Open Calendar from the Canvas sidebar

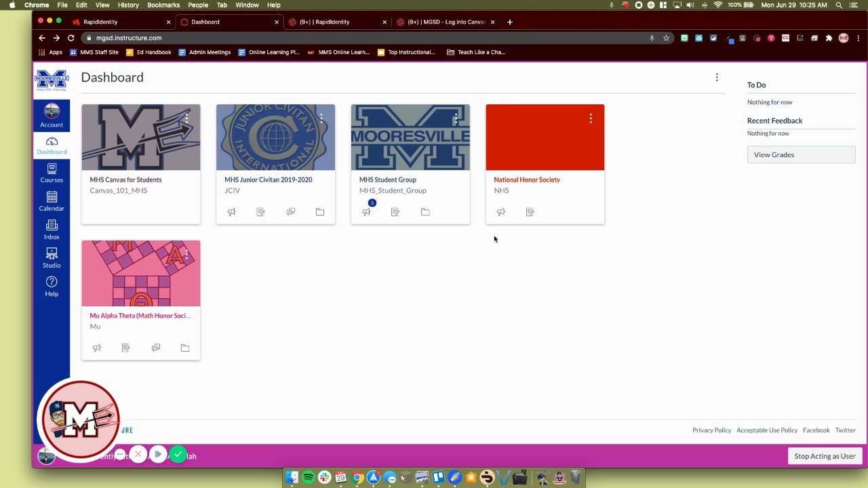click(x=52, y=201)
